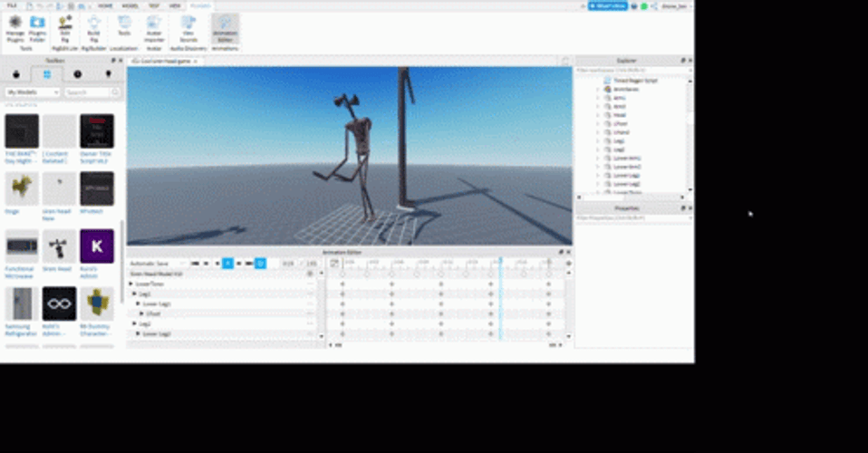Image resolution: width=868 pixels, height=453 pixels.
Task: Select Lower Arm1 in Explorer tree
Action: tap(627, 158)
